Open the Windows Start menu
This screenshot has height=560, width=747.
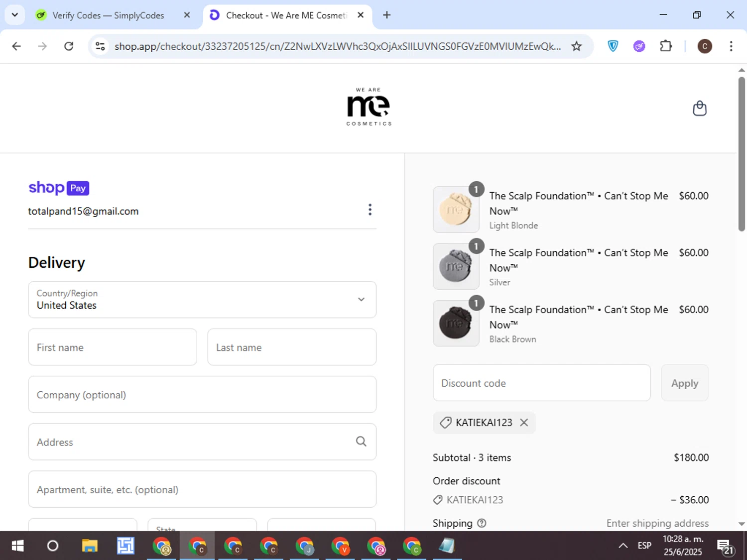click(x=17, y=546)
